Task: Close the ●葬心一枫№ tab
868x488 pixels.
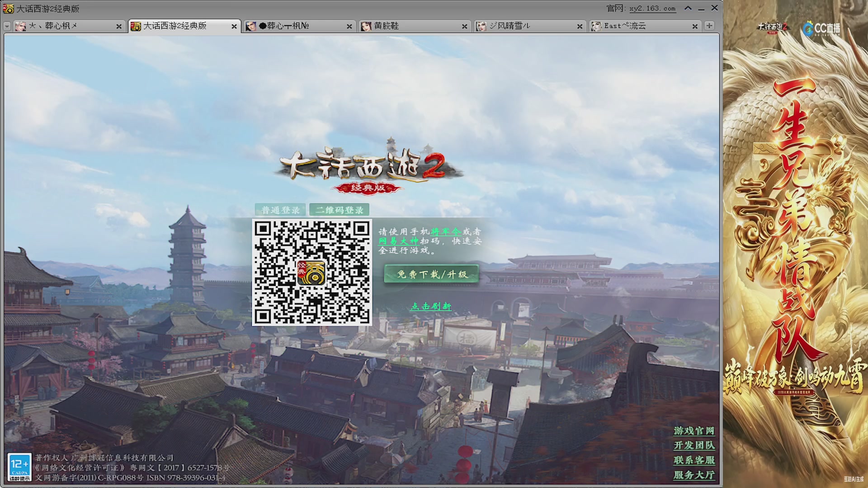Action: tap(349, 27)
